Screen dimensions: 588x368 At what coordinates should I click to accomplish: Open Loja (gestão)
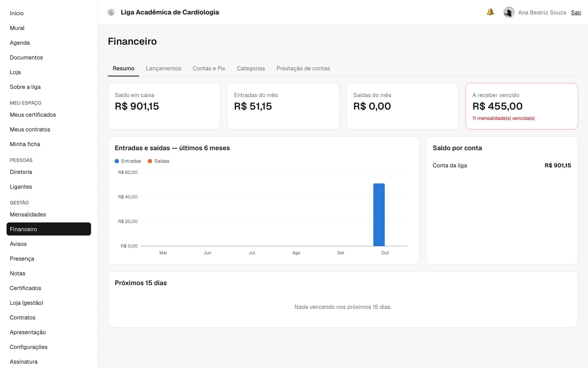point(49,303)
